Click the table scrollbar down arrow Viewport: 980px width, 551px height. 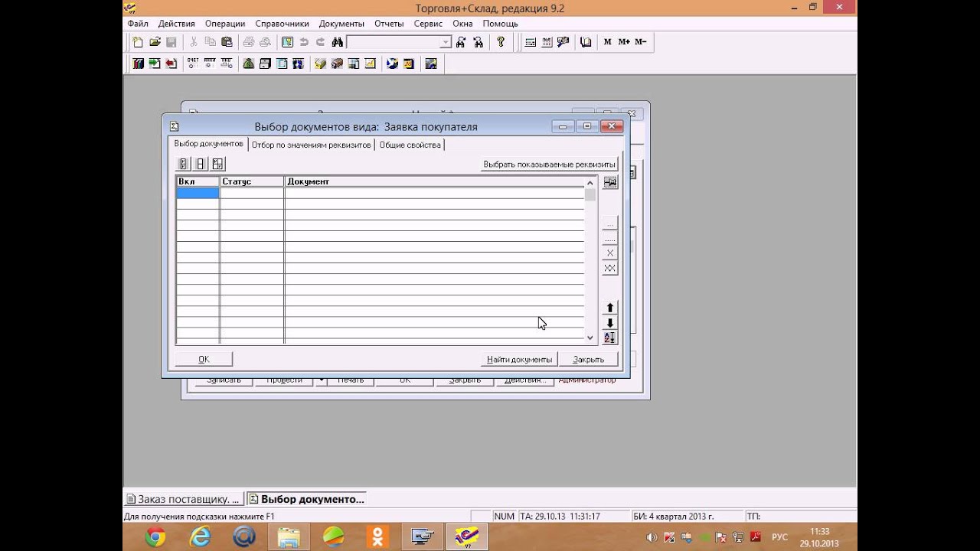[590, 337]
